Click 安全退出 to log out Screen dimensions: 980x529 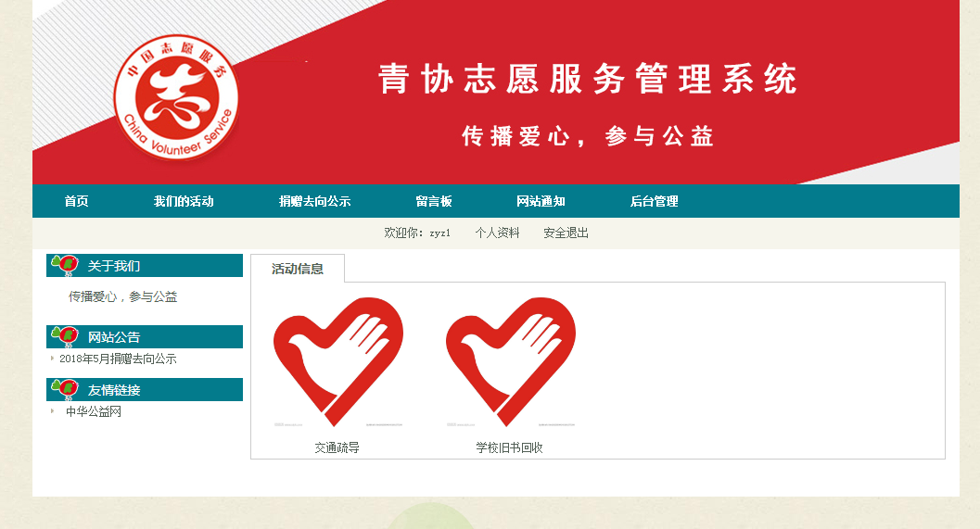tap(566, 233)
